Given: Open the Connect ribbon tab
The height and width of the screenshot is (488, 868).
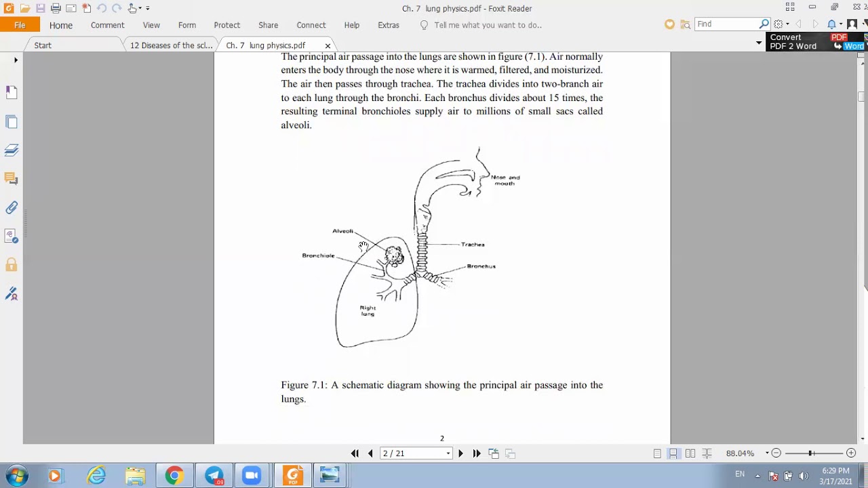Looking at the screenshot, I should [311, 25].
